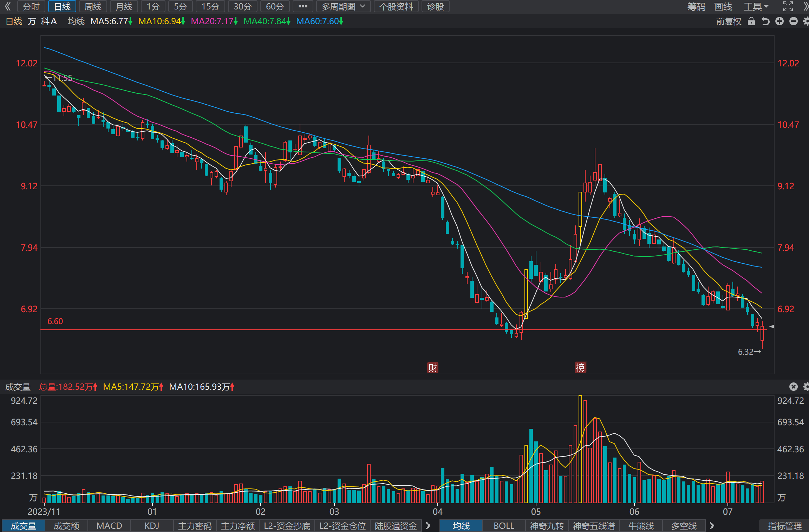Select the 15分 period
Viewport: 809px width, 532px height.
210,6
